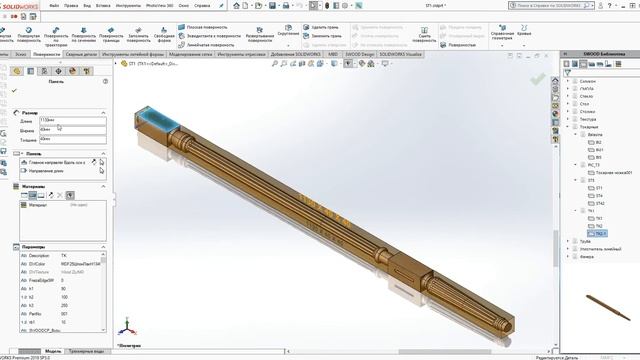Click the Свободная форма tool icon

(164, 30)
